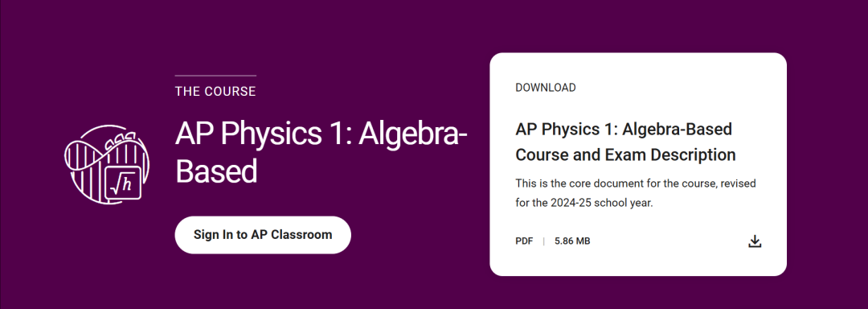Click the purple banner background right of the card
This screenshot has height=309, width=868.
point(827,164)
